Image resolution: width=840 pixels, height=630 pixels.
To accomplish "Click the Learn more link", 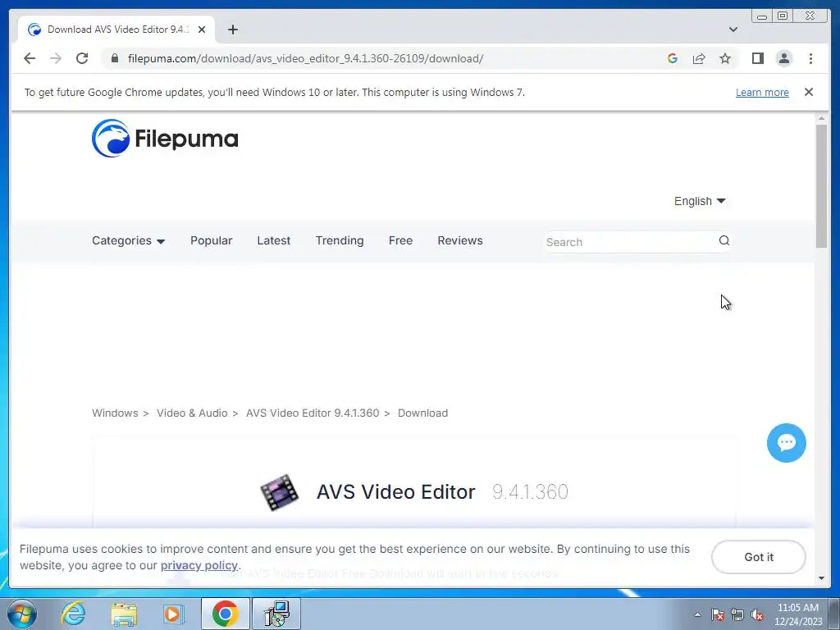I will coord(762,92).
